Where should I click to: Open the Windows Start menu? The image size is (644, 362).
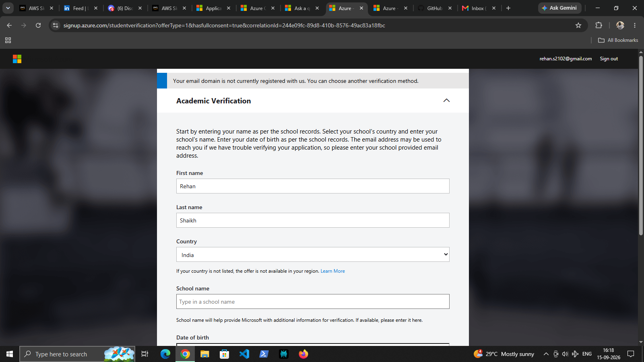pos(10,354)
